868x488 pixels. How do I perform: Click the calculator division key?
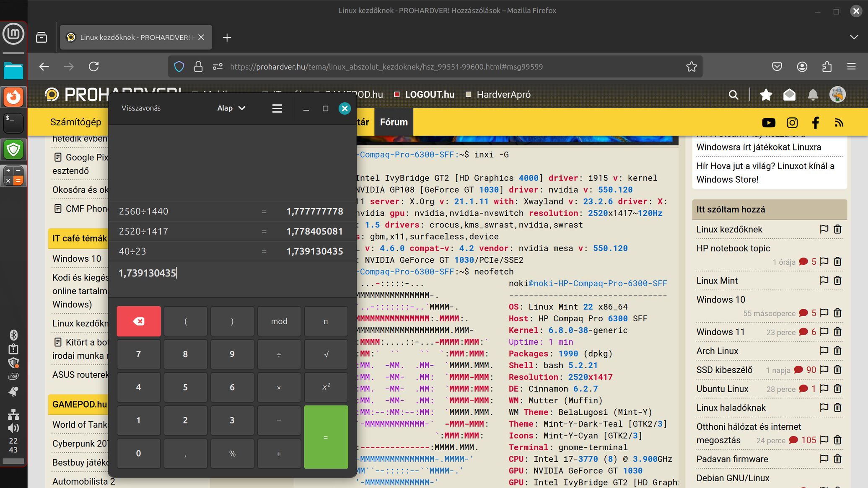(x=279, y=354)
